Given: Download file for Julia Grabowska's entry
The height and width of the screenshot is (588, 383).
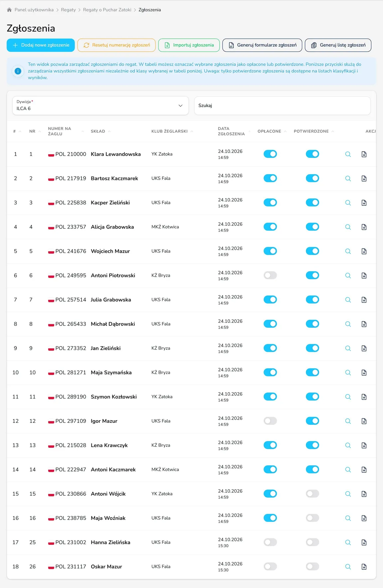Looking at the screenshot, I should [x=364, y=300].
